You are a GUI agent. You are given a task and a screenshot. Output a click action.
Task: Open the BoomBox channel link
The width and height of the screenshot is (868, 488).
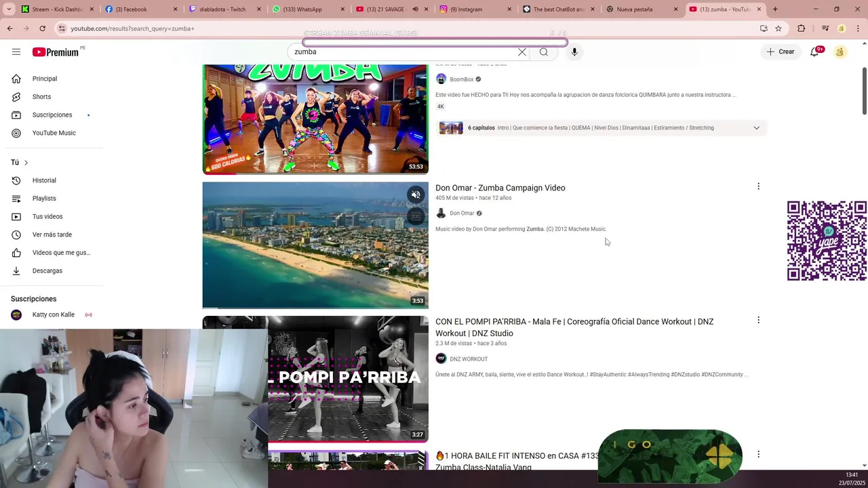461,79
